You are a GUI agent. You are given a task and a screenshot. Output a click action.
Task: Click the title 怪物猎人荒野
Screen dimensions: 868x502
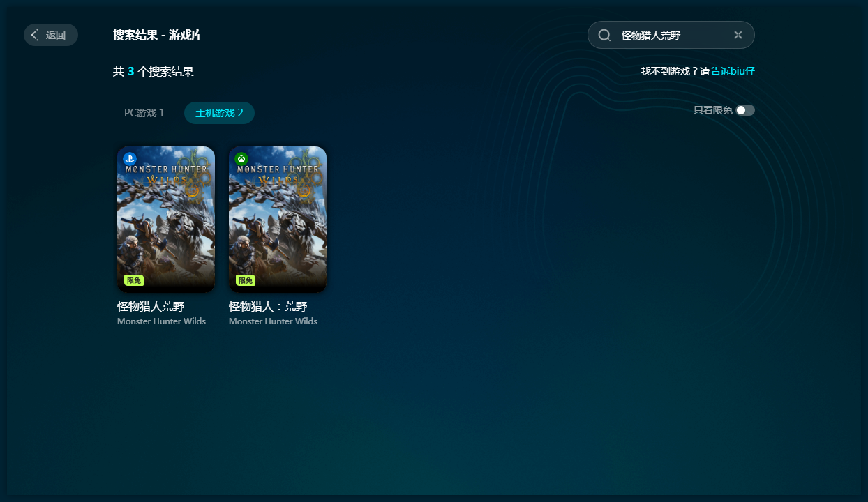[x=151, y=307]
